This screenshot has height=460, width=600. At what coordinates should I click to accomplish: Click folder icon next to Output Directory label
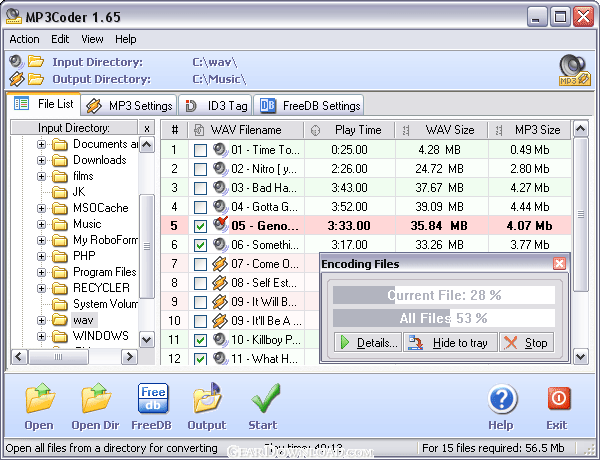(36, 79)
